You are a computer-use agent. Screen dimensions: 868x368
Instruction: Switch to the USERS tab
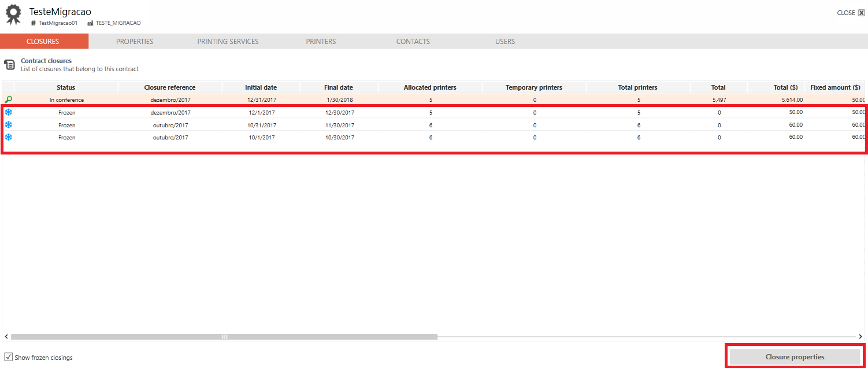[x=505, y=41]
